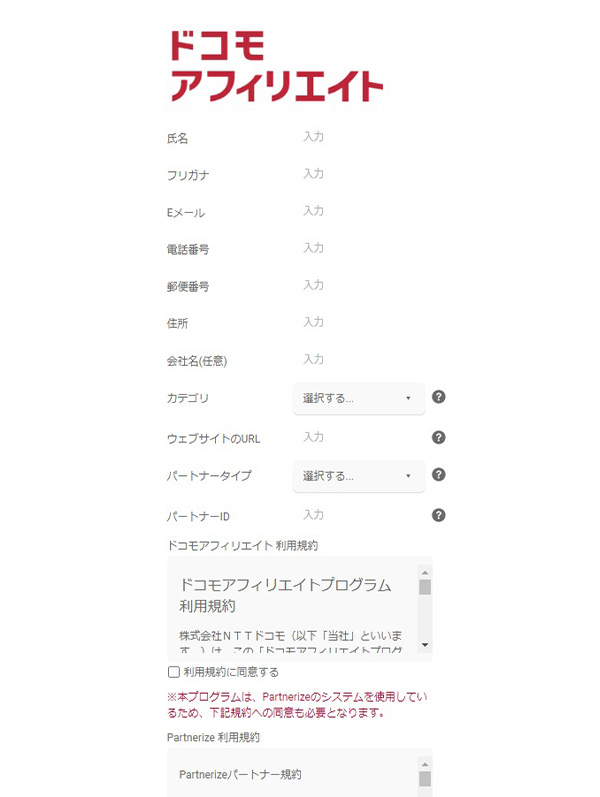Focus the 住所 input field
The image size is (600, 797).
[x=360, y=322]
